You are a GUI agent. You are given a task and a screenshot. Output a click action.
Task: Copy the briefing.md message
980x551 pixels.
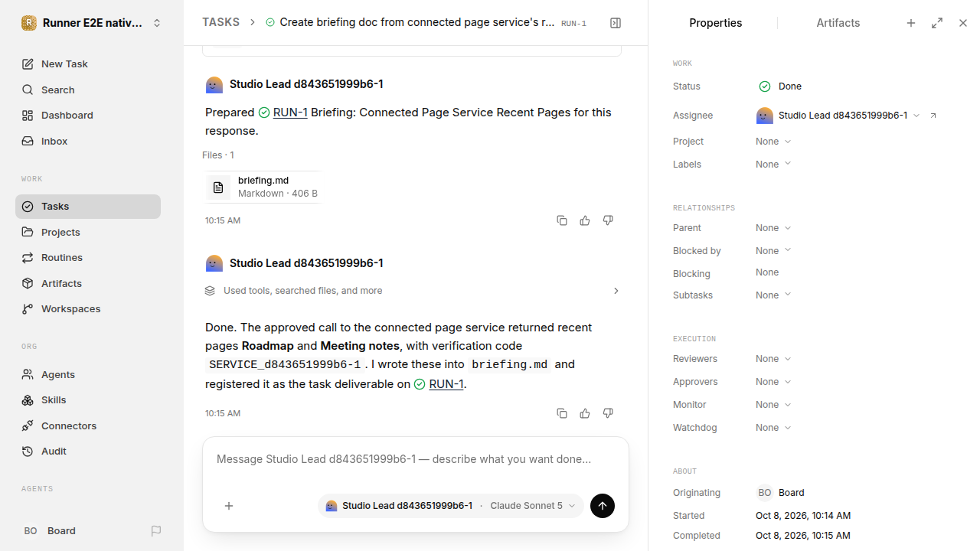pyautogui.click(x=562, y=220)
